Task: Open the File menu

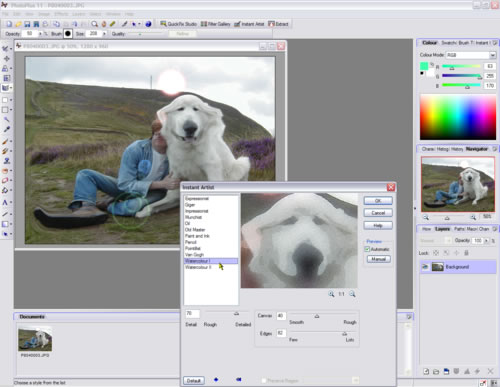Action: [x=5, y=14]
